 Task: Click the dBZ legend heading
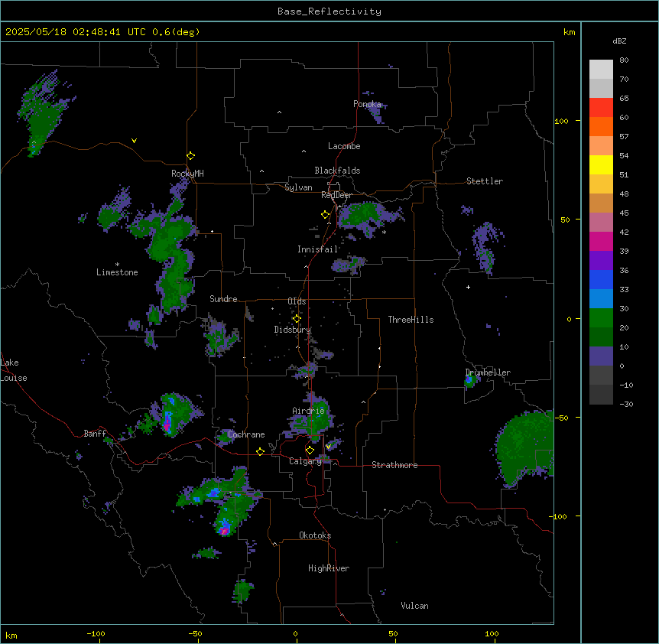tap(619, 41)
